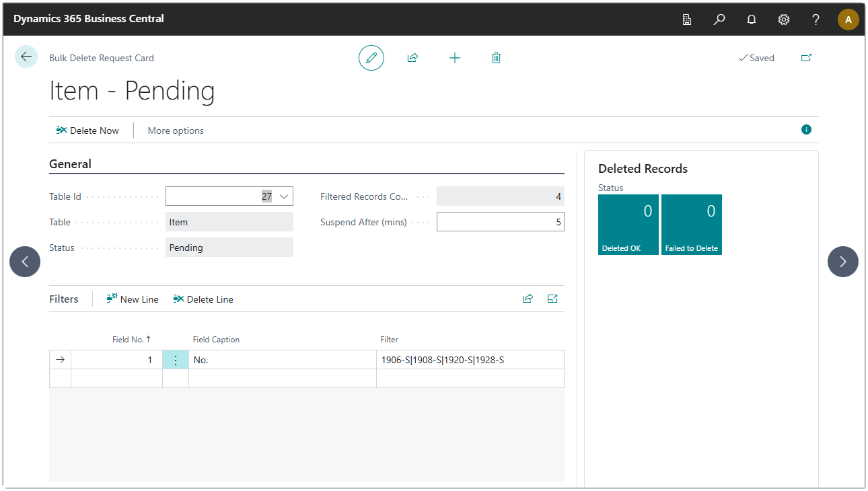Screen dimensions: 868x491
Task: Open row options for No. line
Action: pyautogui.click(x=176, y=360)
